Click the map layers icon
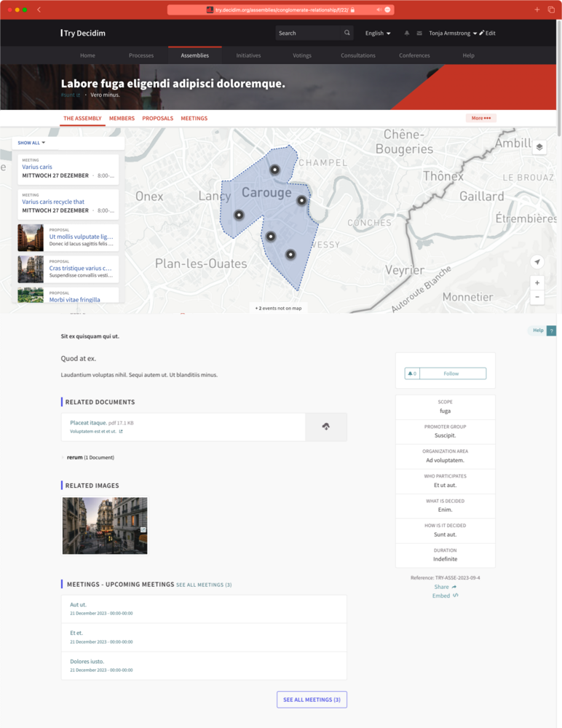Screen dimensions: 562x728 click(539, 147)
